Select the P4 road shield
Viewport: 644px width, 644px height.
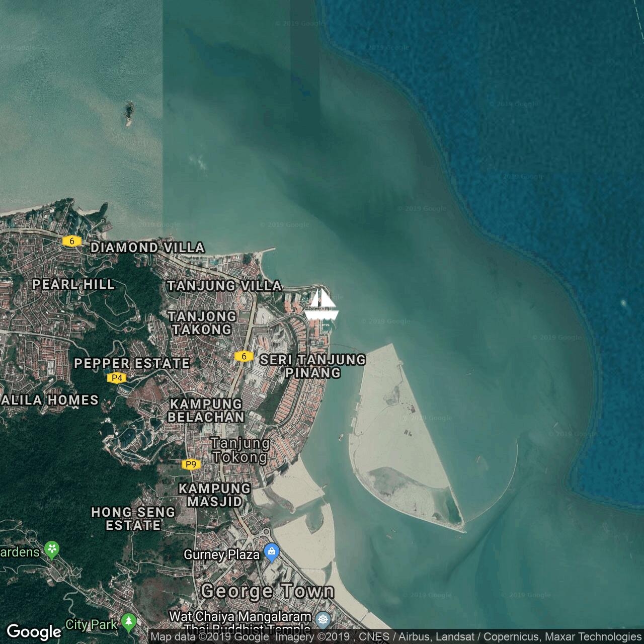coord(117,378)
